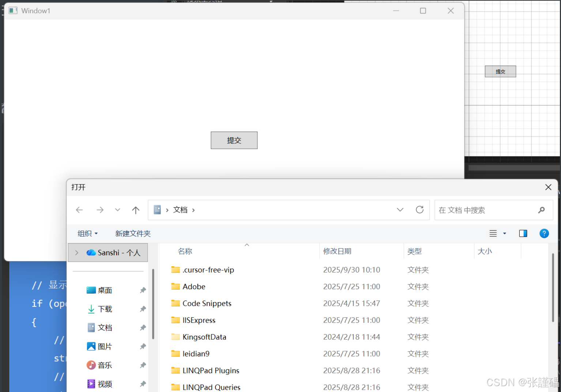Click the Adobe folder icon

(x=176, y=286)
